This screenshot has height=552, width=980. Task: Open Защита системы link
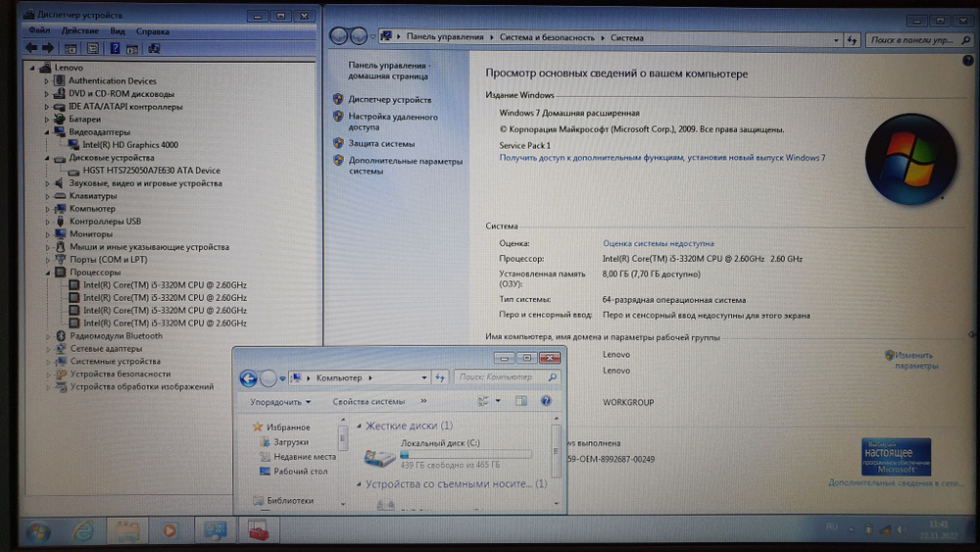[x=381, y=144]
